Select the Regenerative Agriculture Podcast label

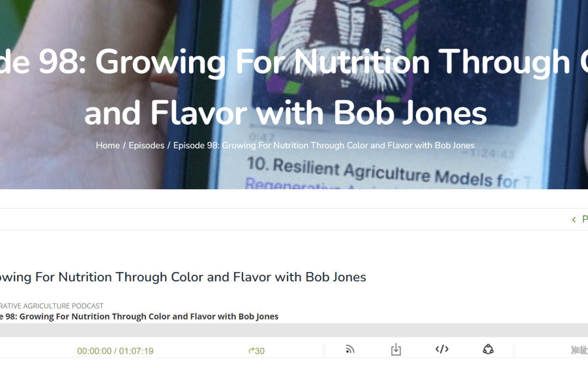52,306
